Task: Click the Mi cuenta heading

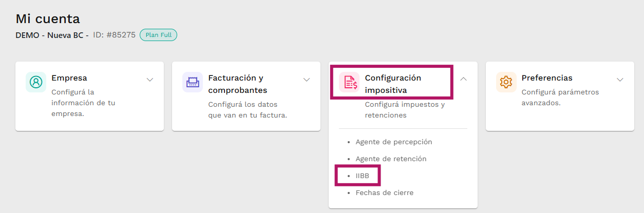Action: (48, 19)
